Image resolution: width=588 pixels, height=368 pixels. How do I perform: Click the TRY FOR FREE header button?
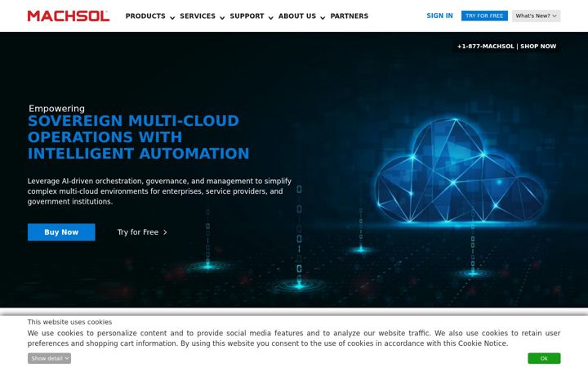click(484, 16)
